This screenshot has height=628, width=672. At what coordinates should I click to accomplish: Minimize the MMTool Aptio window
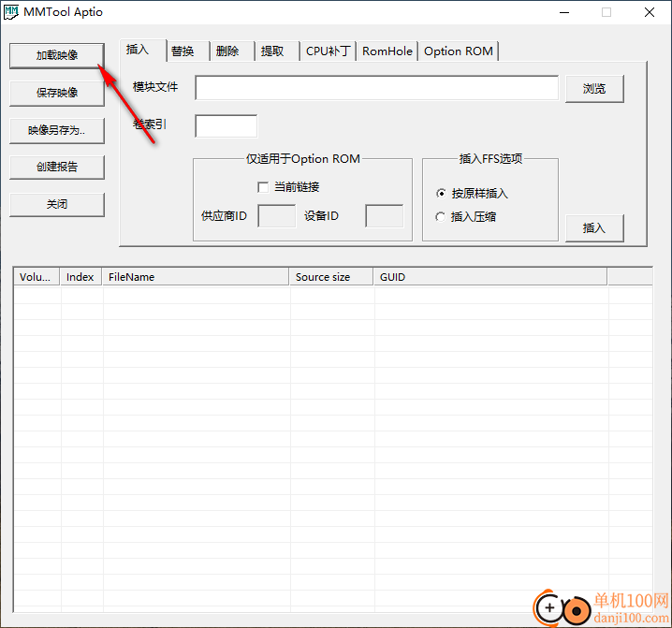[564, 12]
